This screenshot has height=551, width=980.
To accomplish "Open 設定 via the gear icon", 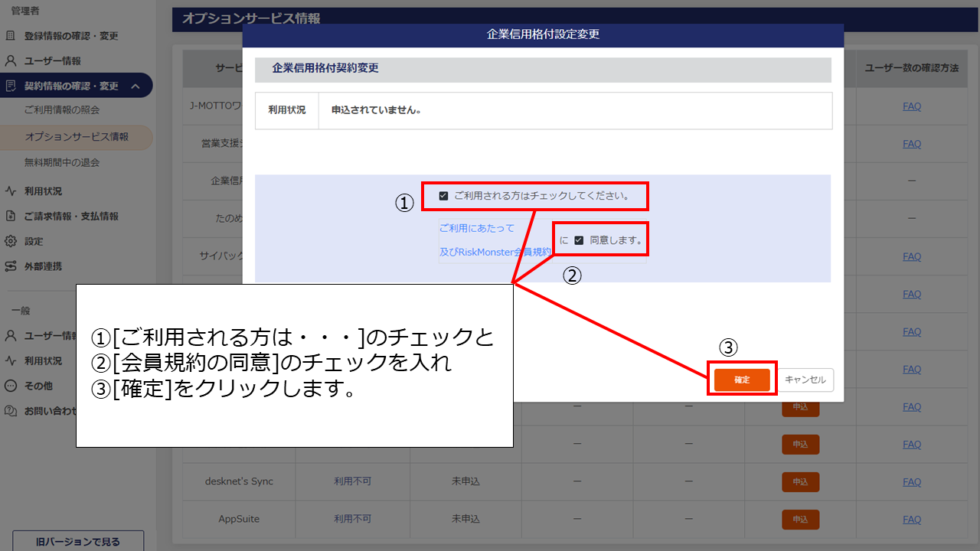I will (11, 241).
